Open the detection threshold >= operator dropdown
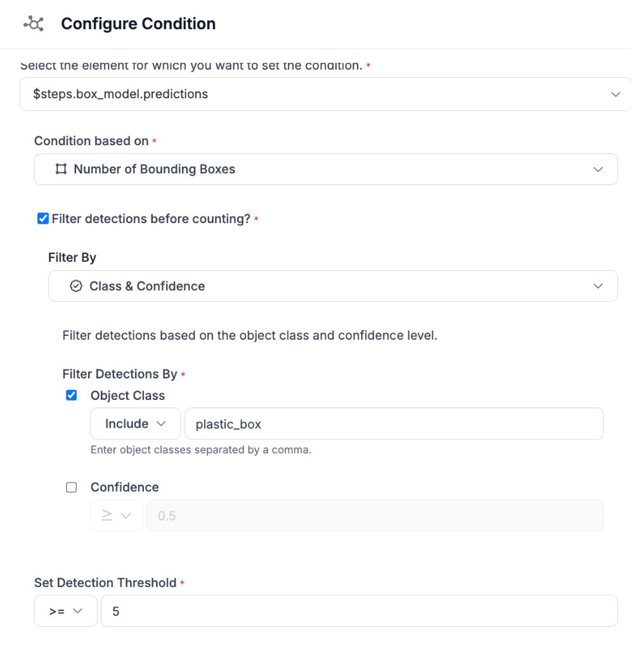The height and width of the screenshot is (663, 644). (x=66, y=611)
